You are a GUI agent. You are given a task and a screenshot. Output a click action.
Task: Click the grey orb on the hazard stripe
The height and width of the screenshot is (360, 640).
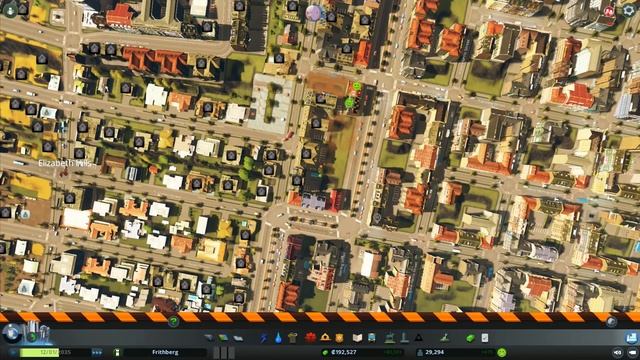click(x=611, y=322)
